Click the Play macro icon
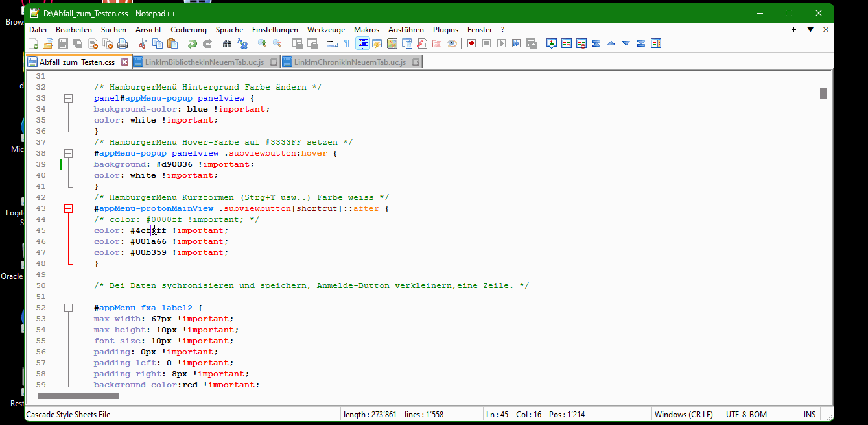This screenshot has width=868, height=425. (x=501, y=43)
